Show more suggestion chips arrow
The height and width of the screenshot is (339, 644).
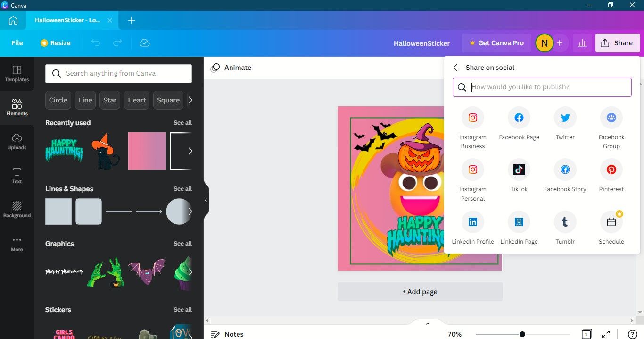pos(190,100)
